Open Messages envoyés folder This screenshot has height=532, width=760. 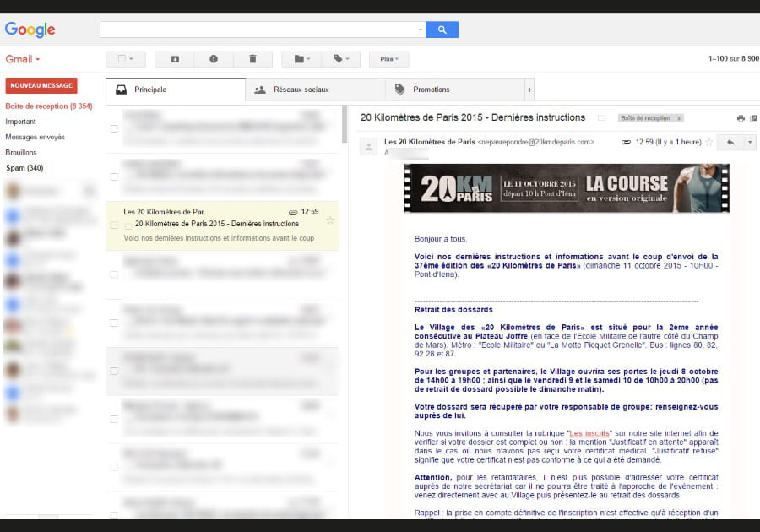coord(35,137)
